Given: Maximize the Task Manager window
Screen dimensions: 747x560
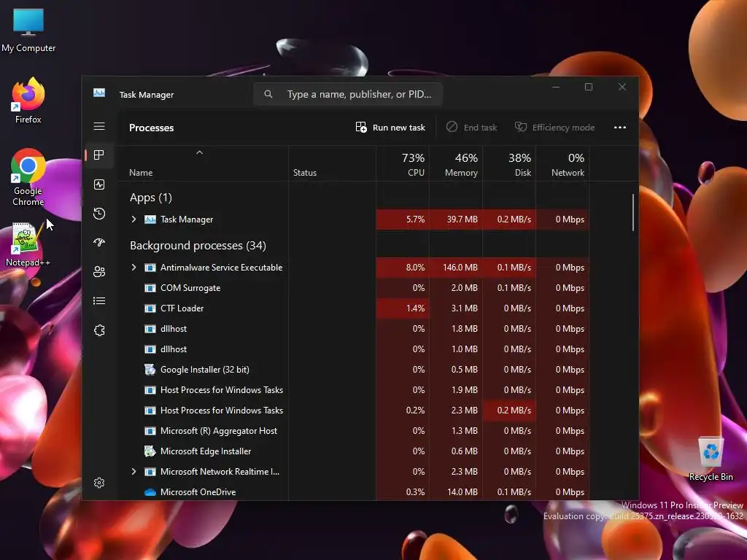Looking at the screenshot, I should [589, 87].
